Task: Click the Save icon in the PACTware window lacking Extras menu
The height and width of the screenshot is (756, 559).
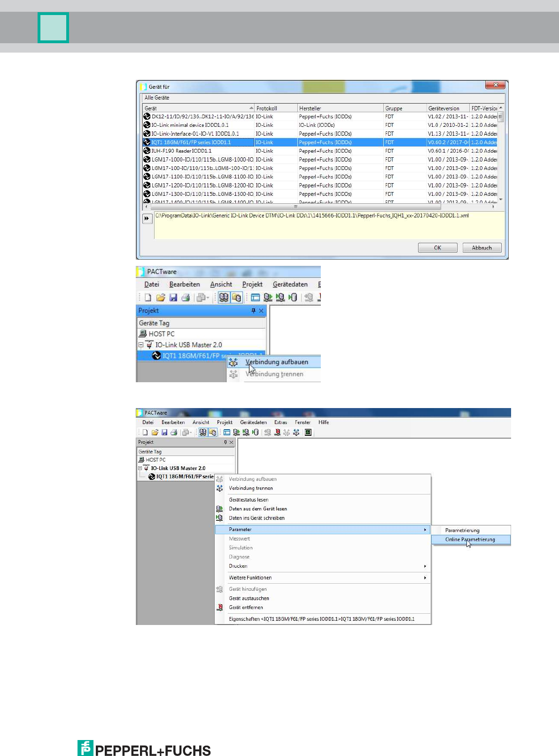Action: click(x=173, y=297)
